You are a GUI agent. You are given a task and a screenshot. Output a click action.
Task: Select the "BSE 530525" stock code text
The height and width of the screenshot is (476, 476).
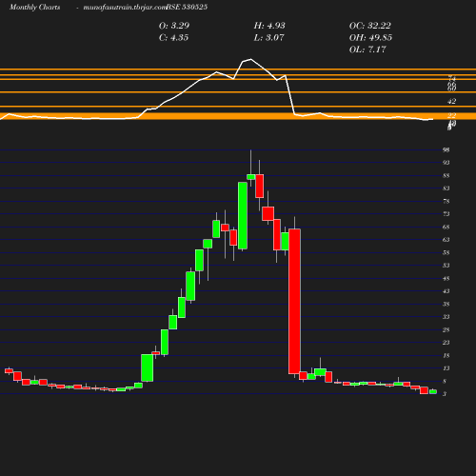coord(187,7)
